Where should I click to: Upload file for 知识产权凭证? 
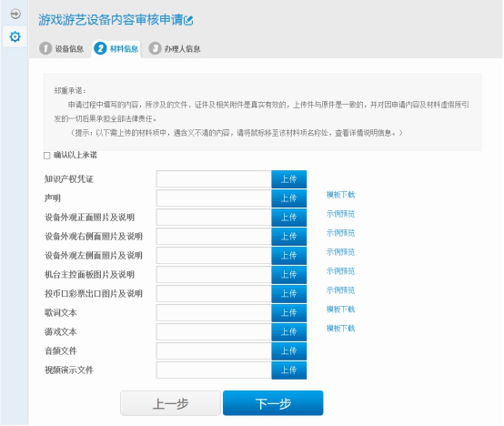(288, 179)
